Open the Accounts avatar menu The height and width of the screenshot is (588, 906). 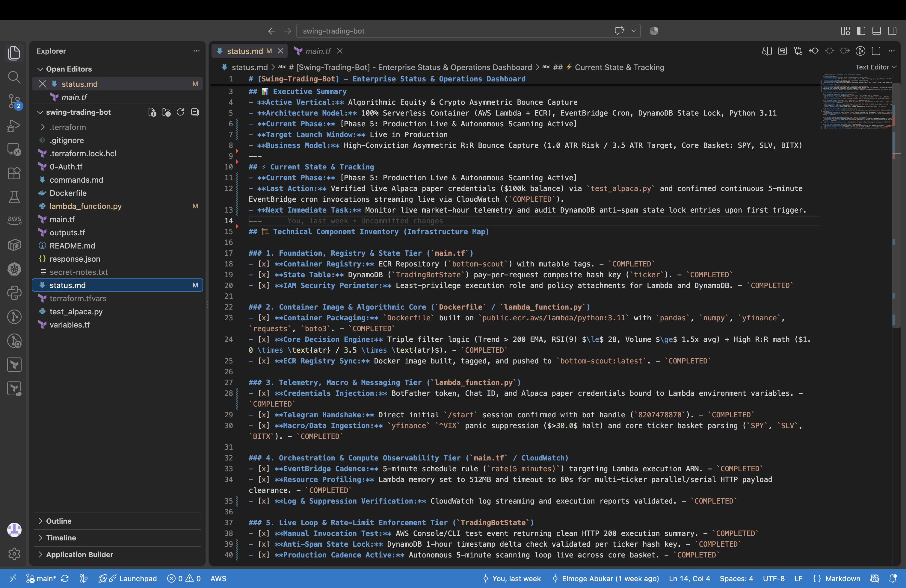tap(14, 529)
